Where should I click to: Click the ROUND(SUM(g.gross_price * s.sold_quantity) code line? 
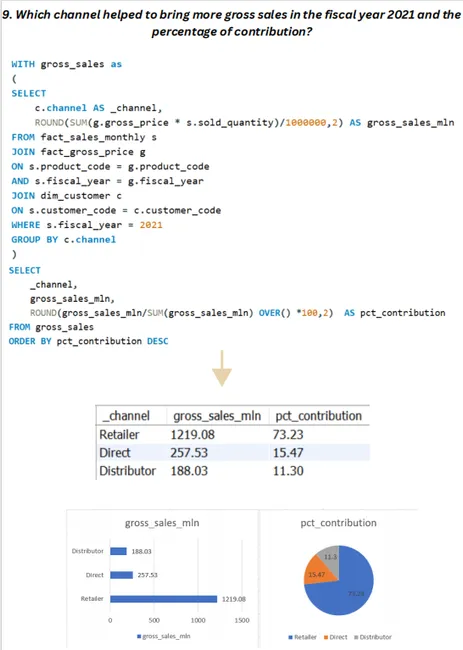[x=244, y=123]
